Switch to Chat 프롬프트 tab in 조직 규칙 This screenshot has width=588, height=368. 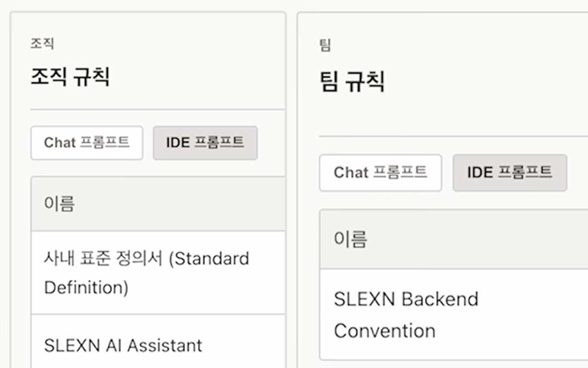87,143
